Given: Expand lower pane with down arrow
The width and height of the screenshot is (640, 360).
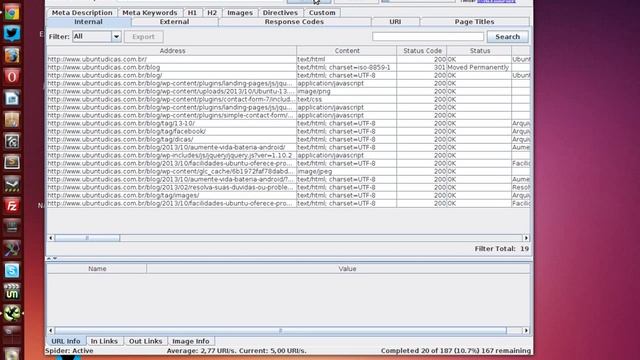Looking at the screenshot, I should coord(55,258).
